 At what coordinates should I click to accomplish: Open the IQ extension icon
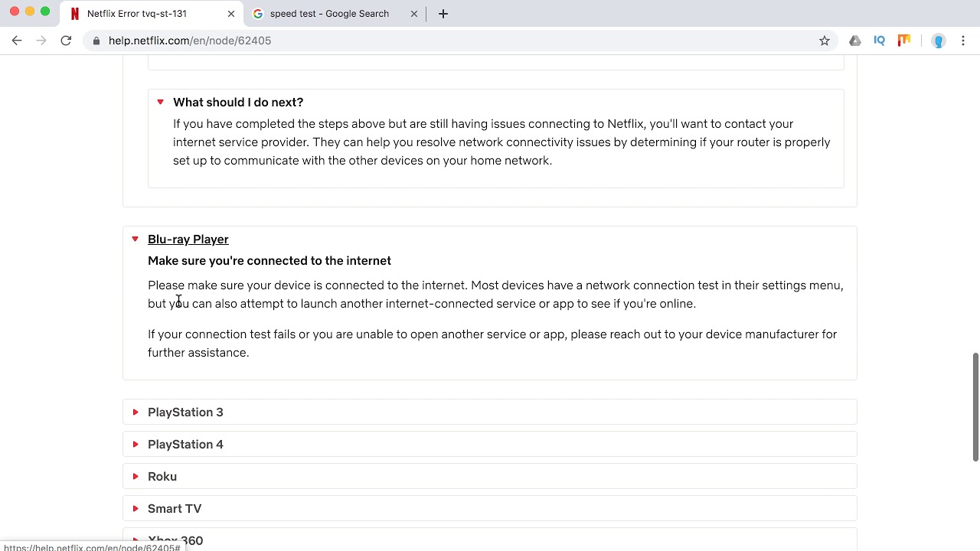click(880, 41)
